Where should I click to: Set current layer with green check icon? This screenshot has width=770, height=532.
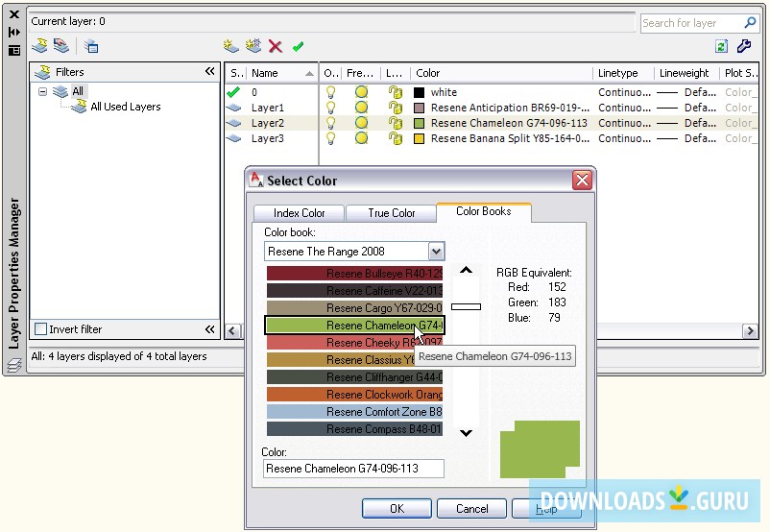[298, 47]
